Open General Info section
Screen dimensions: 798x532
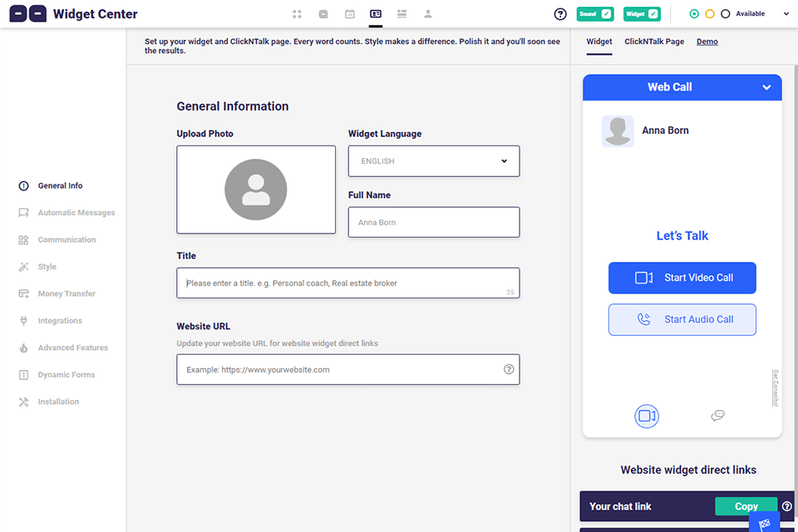[51, 186]
